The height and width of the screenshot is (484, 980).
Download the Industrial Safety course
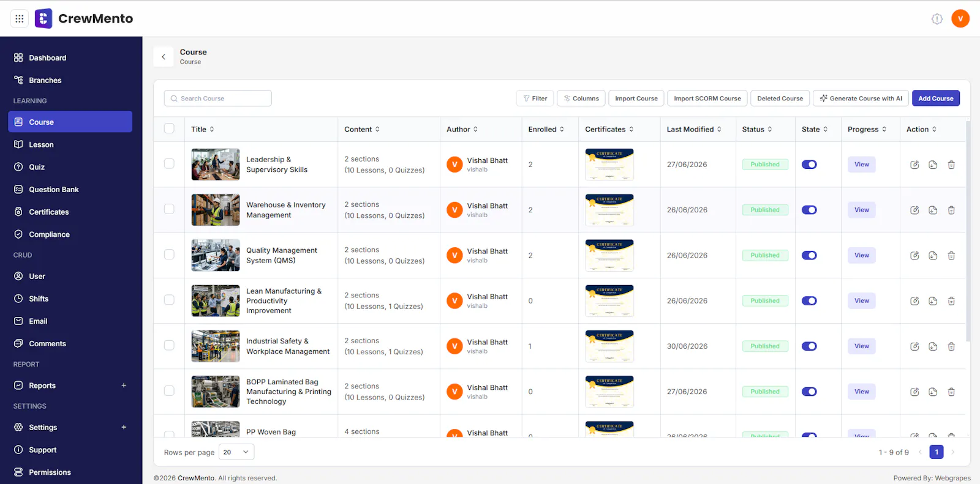[x=933, y=346]
